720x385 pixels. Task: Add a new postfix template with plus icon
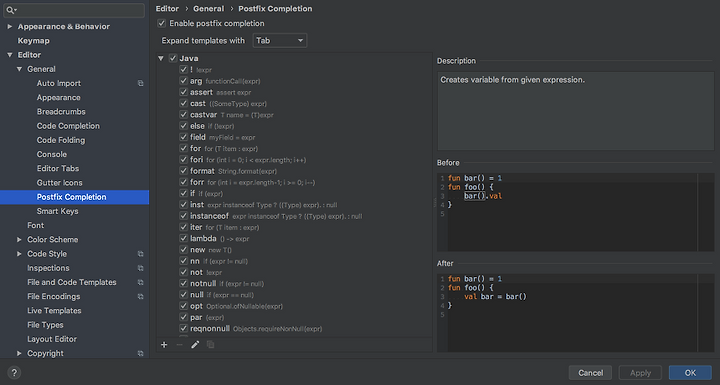164,345
